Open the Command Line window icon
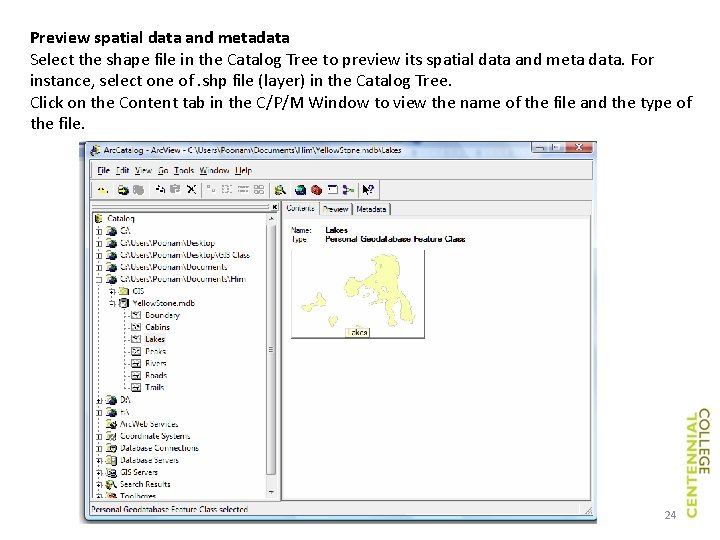 [333, 190]
